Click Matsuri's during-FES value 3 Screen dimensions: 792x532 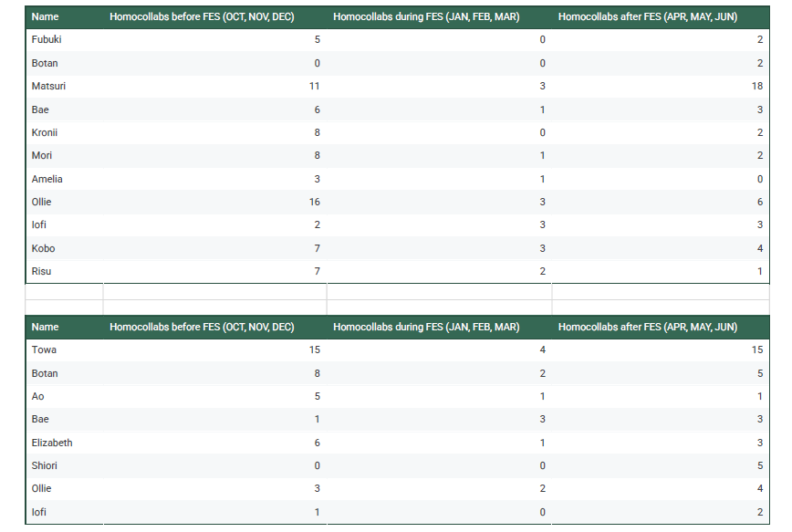[543, 86]
